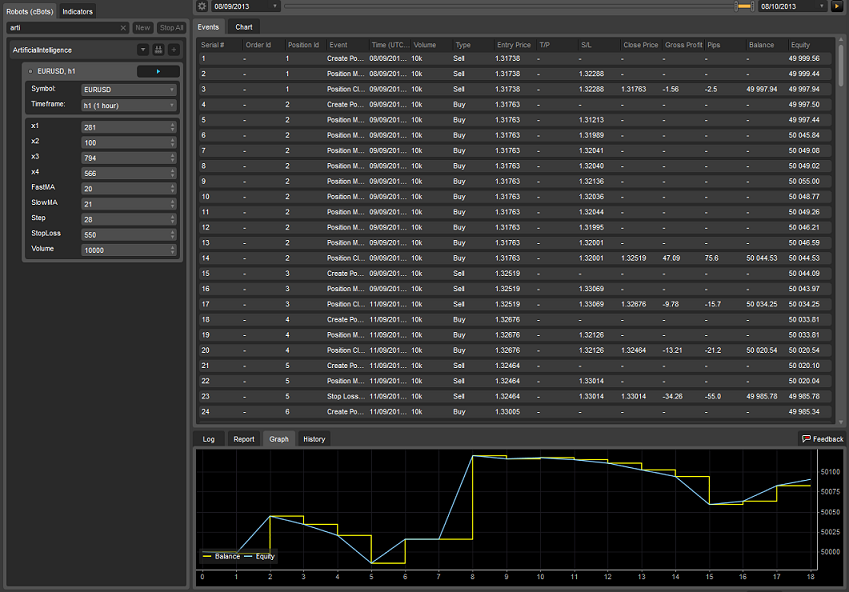849x592 pixels.
Task: Adjust the x4 parameter stepper
Action: 173,173
